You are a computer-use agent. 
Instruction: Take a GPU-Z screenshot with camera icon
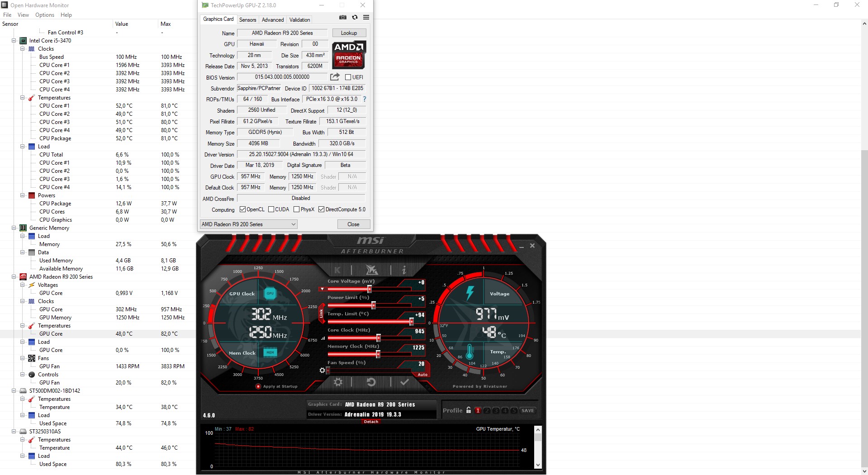pyautogui.click(x=343, y=17)
